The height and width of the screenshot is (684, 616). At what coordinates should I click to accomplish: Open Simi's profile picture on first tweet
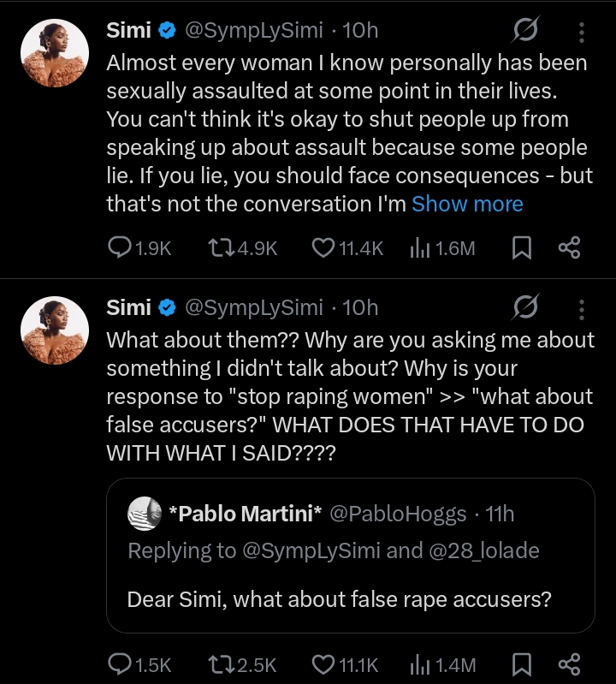click(x=54, y=53)
